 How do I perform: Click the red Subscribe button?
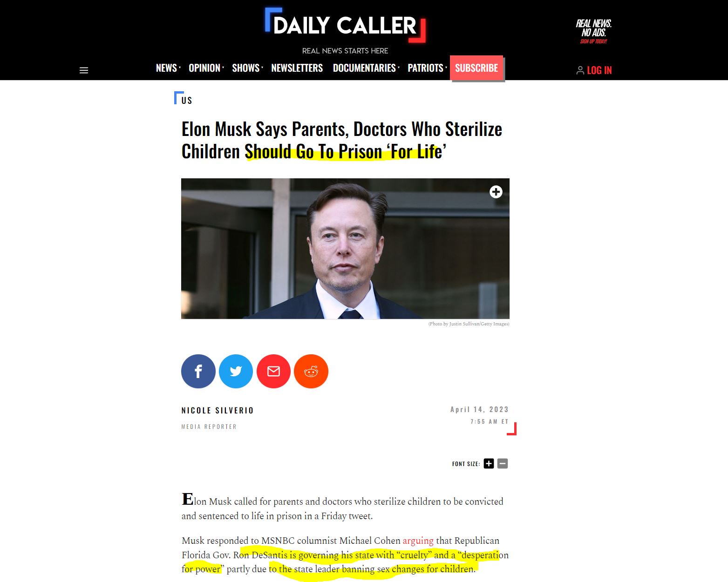pos(476,68)
